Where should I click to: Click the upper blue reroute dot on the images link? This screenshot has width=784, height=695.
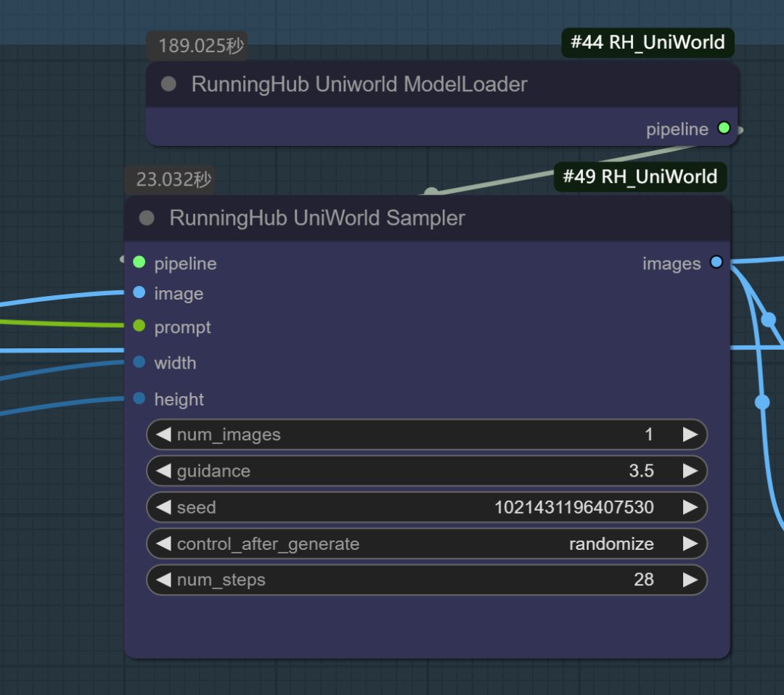pos(768,319)
